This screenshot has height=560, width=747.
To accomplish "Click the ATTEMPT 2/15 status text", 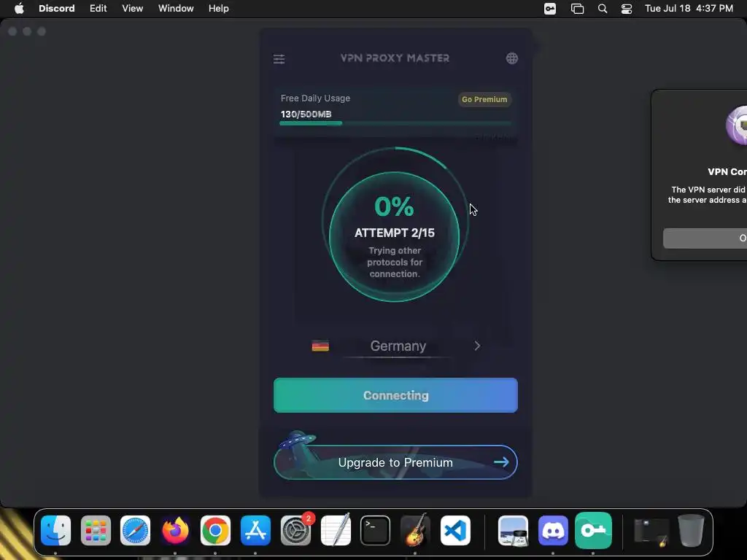I will (395, 233).
